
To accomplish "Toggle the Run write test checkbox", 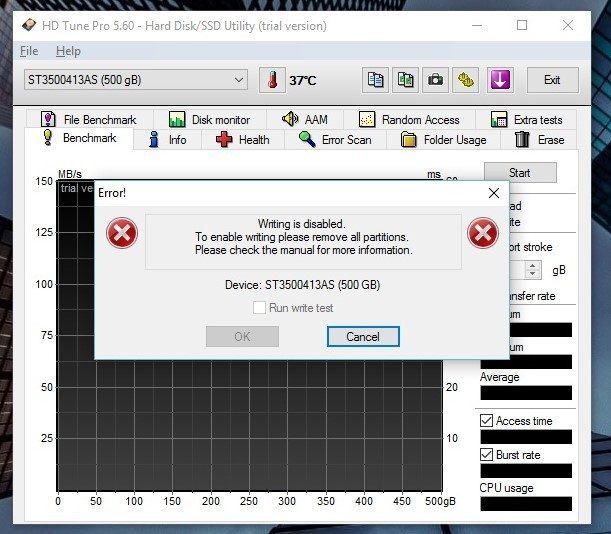I will pyautogui.click(x=259, y=308).
